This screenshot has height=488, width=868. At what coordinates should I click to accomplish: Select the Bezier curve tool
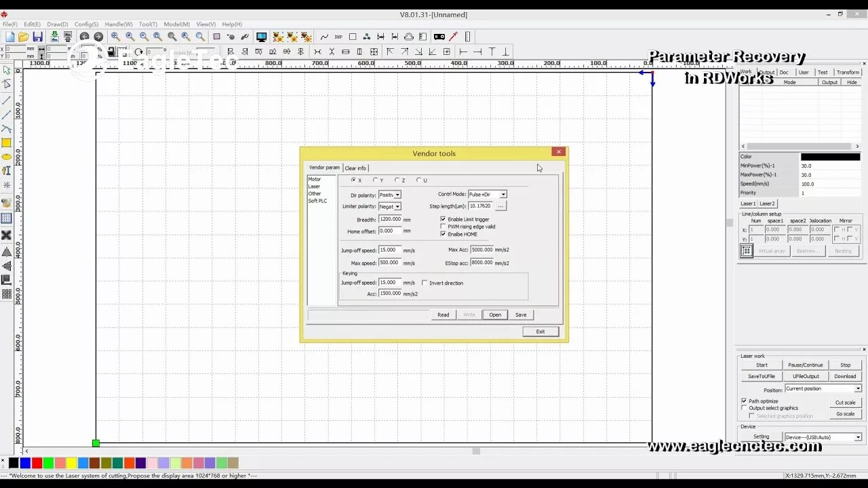6,128
